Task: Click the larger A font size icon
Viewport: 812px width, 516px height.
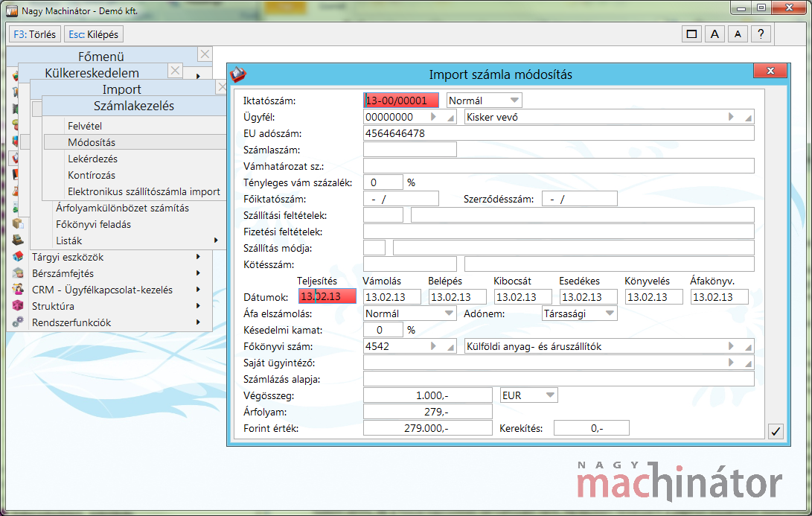Action: (715, 34)
